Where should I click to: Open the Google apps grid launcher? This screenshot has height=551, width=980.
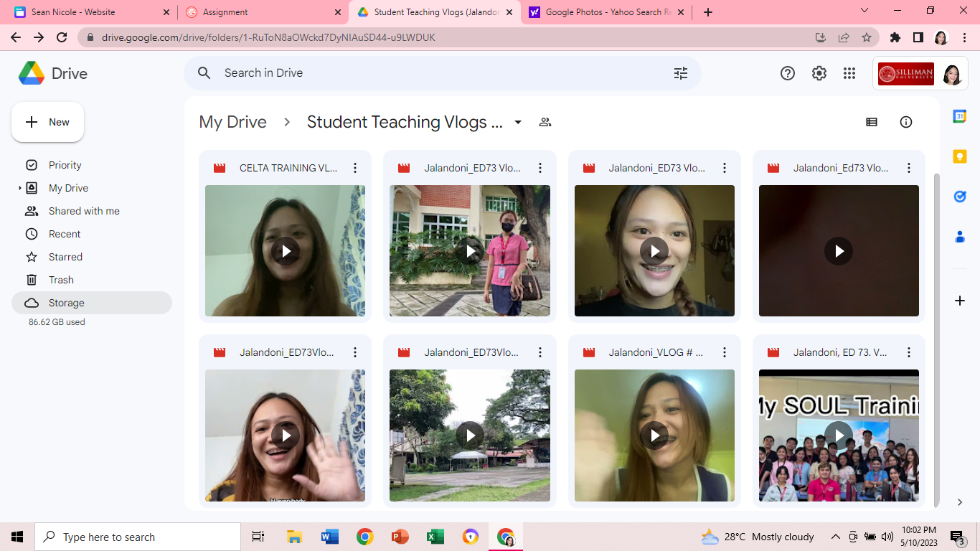pyautogui.click(x=849, y=73)
